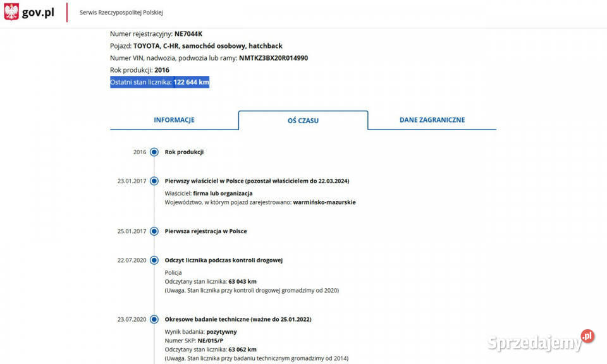Click the 2016 production year timeline marker
Screen dimensions: 607x364
(x=154, y=152)
